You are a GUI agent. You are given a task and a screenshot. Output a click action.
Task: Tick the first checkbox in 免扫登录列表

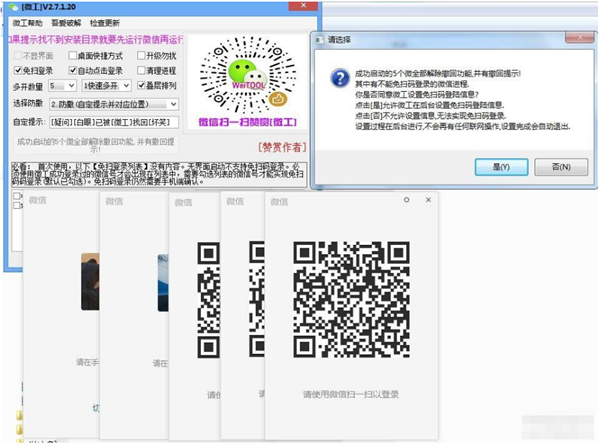pos(17,196)
